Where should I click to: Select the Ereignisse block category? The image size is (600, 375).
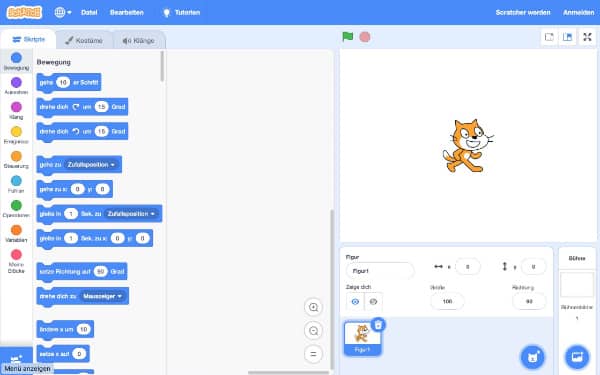16,135
